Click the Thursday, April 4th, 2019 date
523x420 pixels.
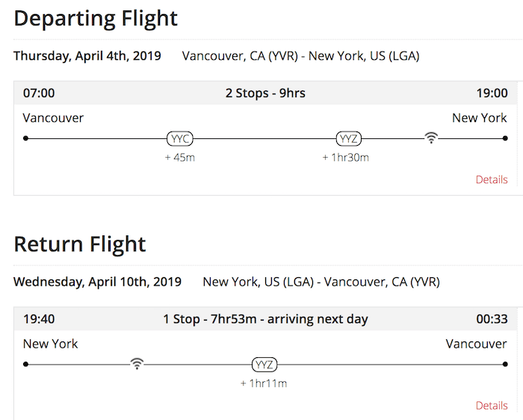[x=87, y=56]
